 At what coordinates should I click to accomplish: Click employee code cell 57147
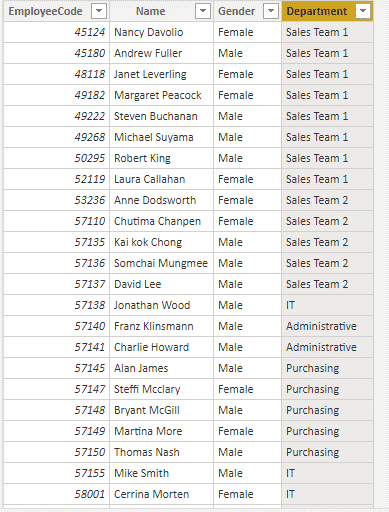point(56,389)
